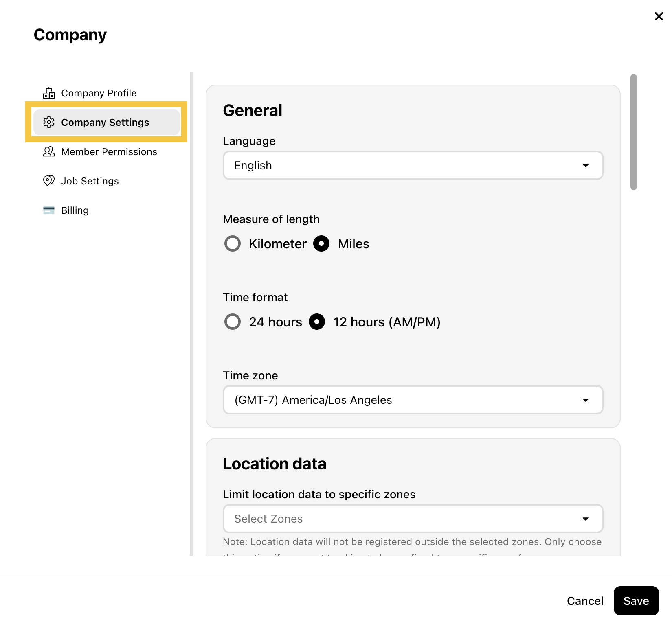
Task: Click the Cancel button
Action: point(585,601)
